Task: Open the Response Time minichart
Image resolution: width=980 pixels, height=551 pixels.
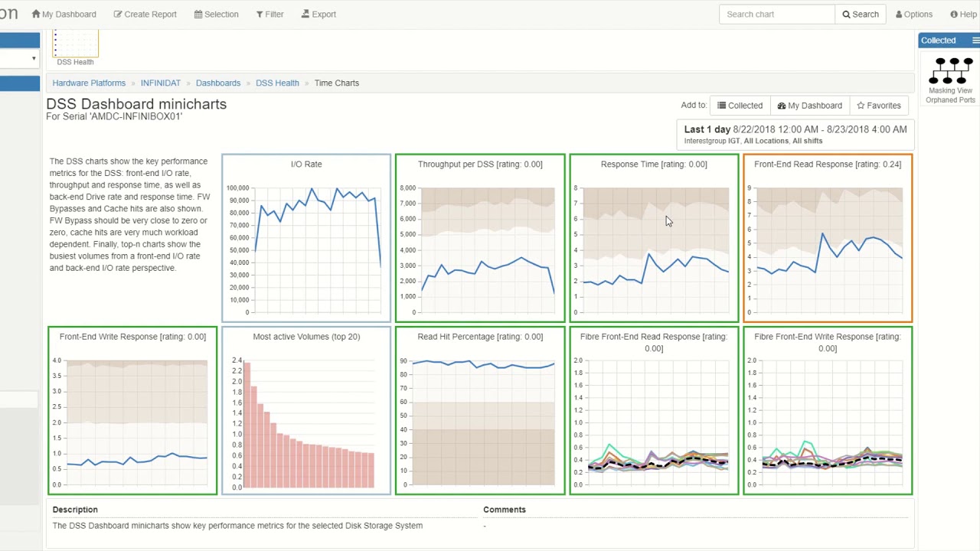Action: tap(654, 238)
